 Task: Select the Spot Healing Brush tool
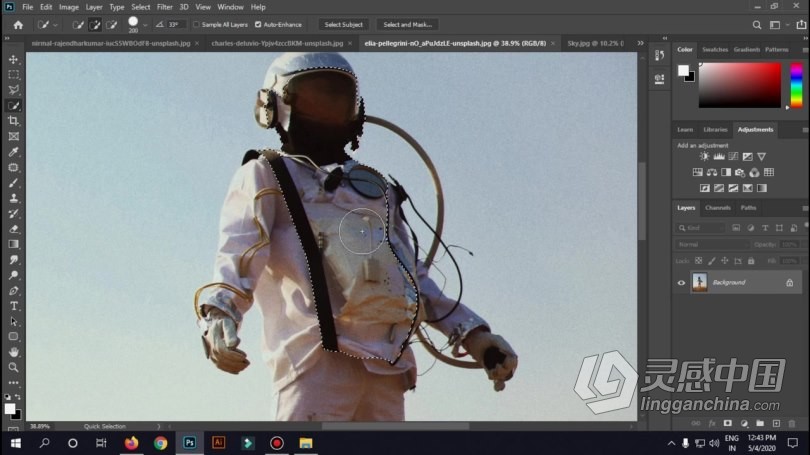coord(14,167)
